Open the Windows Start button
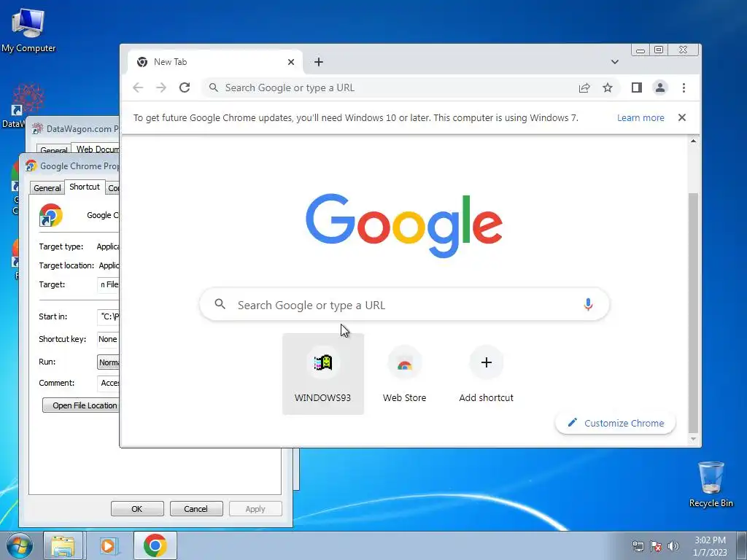 click(19, 545)
